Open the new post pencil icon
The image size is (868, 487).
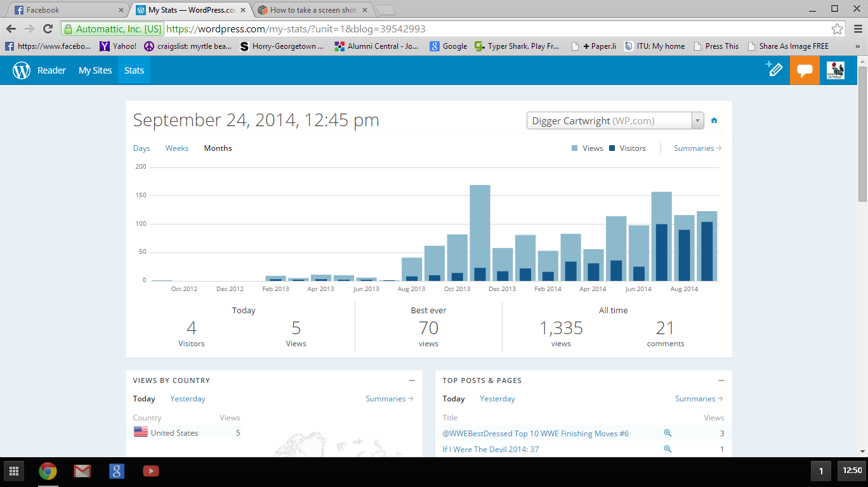774,70
